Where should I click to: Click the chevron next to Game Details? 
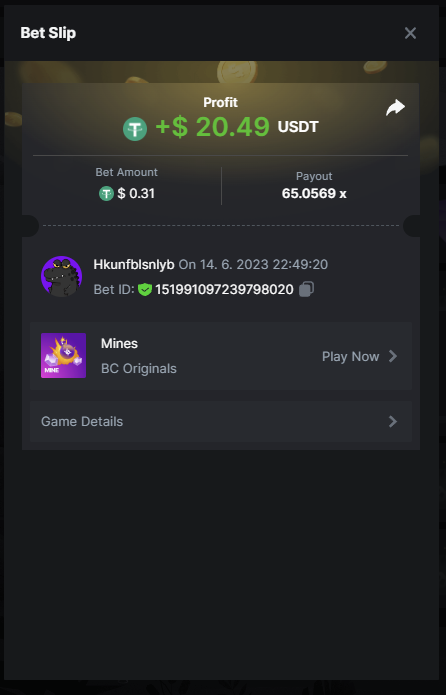point(393,422)
